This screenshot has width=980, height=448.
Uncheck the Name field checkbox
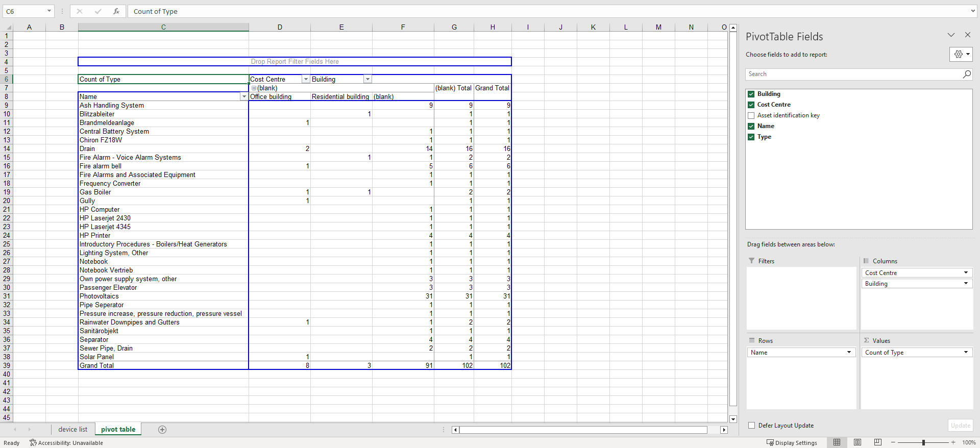pyautogui.click(x=751, y=126)
